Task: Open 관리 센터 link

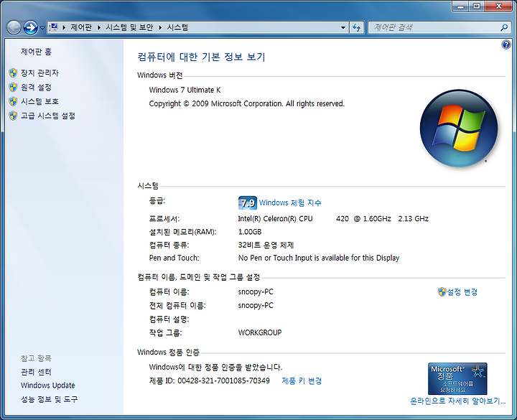Action: click(37, 372)
